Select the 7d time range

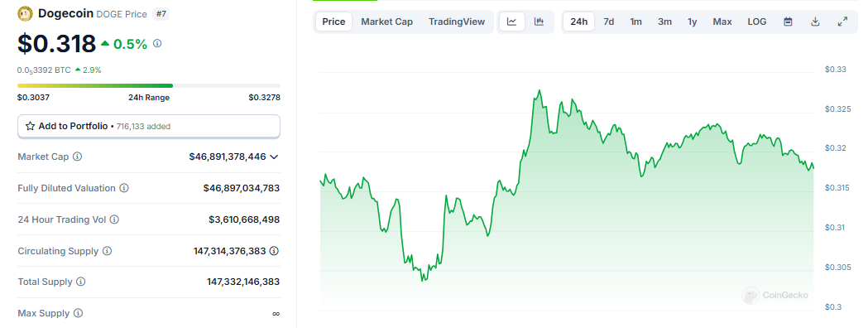click(x=608, y=22)
